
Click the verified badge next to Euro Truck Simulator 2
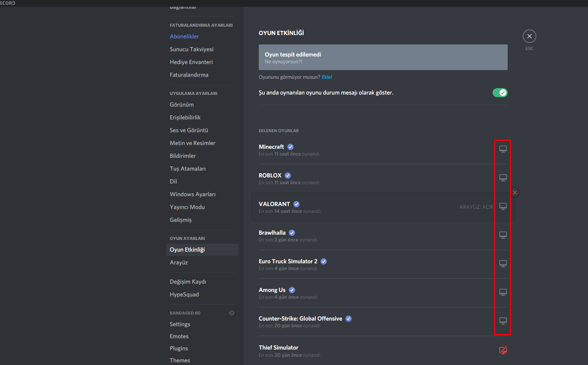coord(324,261)
